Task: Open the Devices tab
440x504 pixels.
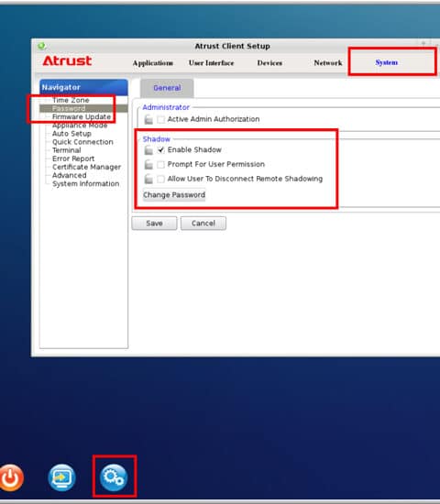Action: tap(269, 63)
